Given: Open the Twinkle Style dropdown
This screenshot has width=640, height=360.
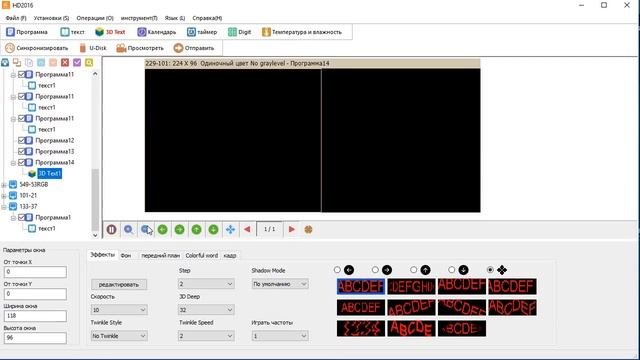Looking at the screenshot, I should 119,336.
